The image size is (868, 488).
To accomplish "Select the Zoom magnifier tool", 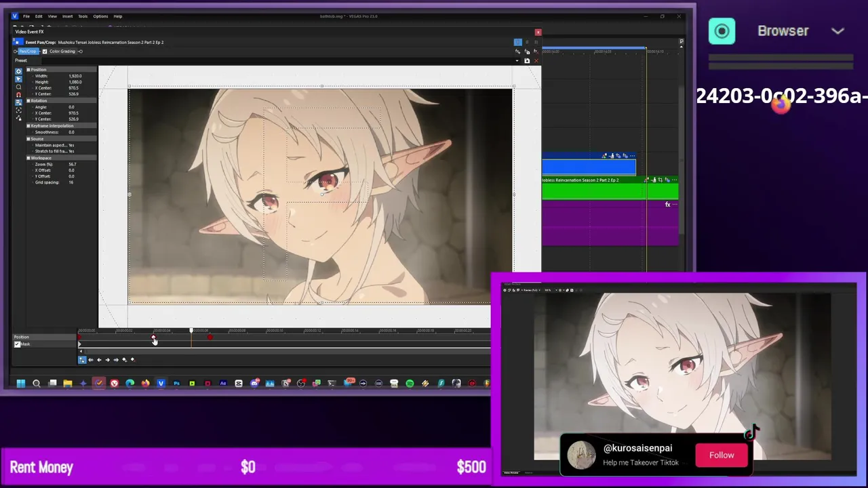I will coord(18,87).
